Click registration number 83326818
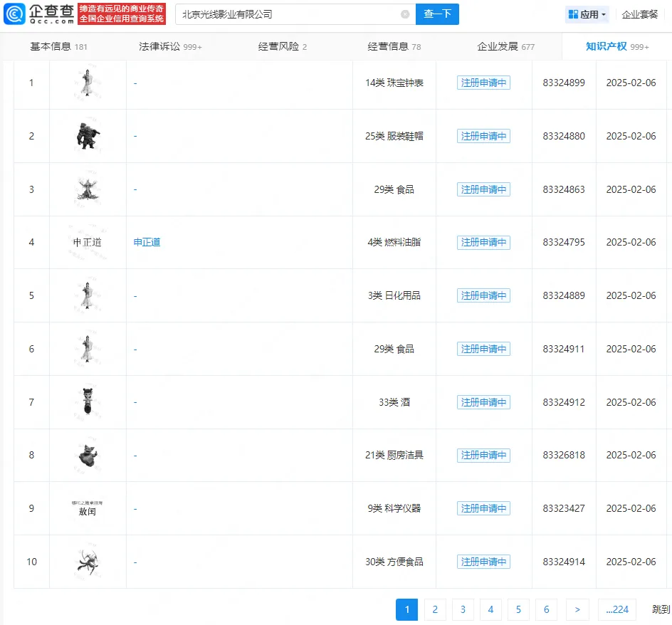This screenshot has width=672, height=625. [x=564, y=455]
